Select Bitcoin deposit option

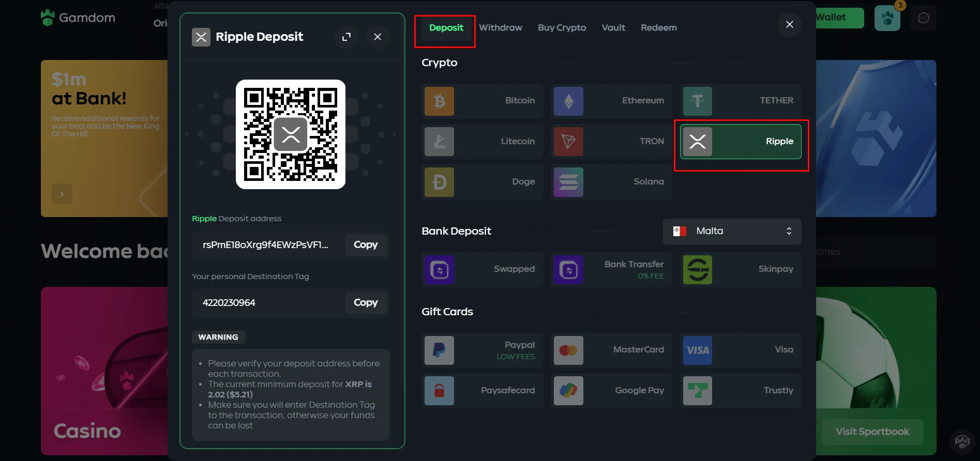(x=482, y=101)
